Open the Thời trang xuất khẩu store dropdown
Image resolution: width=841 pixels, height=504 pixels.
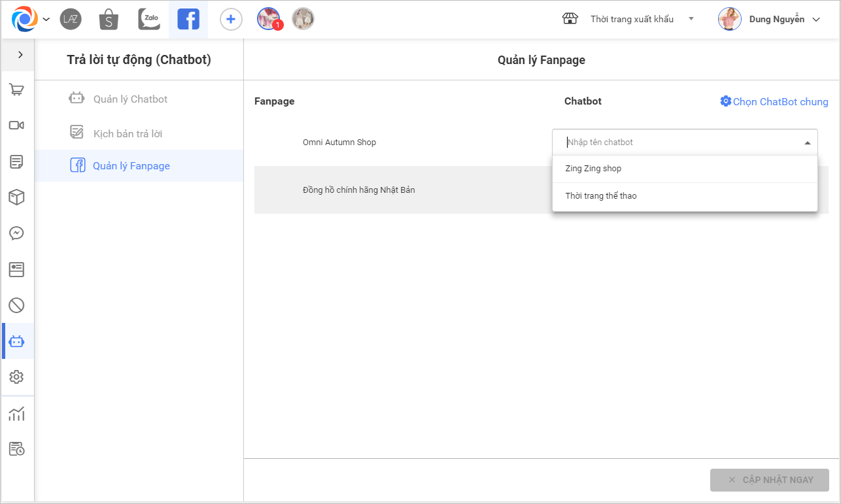point(631,19)
